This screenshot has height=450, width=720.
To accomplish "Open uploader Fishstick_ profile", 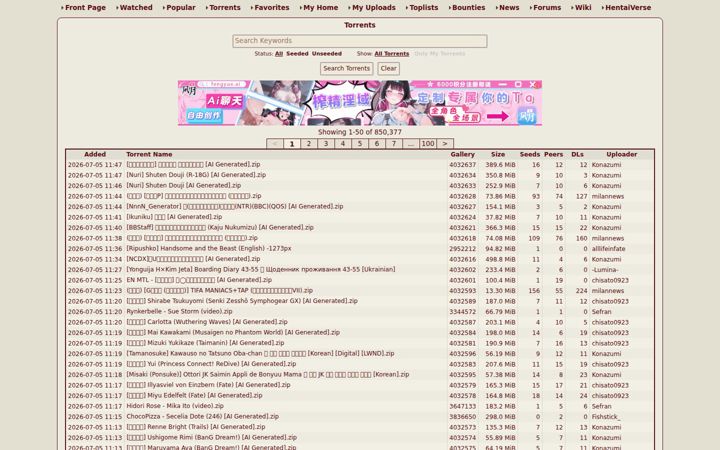I will point(606,416).
